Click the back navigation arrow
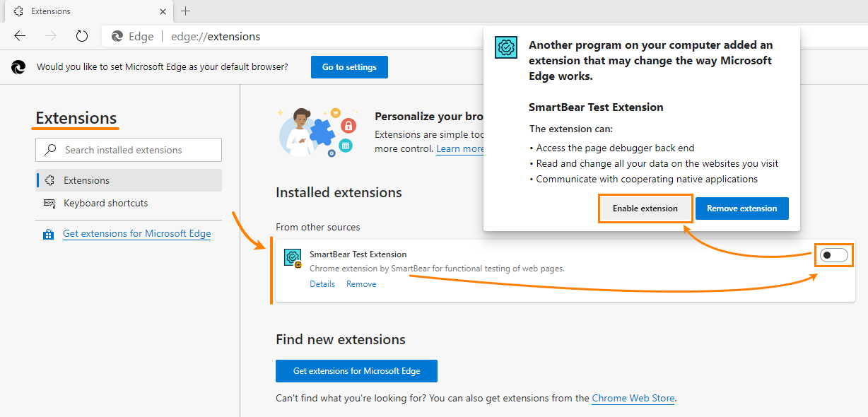The width and height of the screenshot is (868, 417). tap(19, 36)
